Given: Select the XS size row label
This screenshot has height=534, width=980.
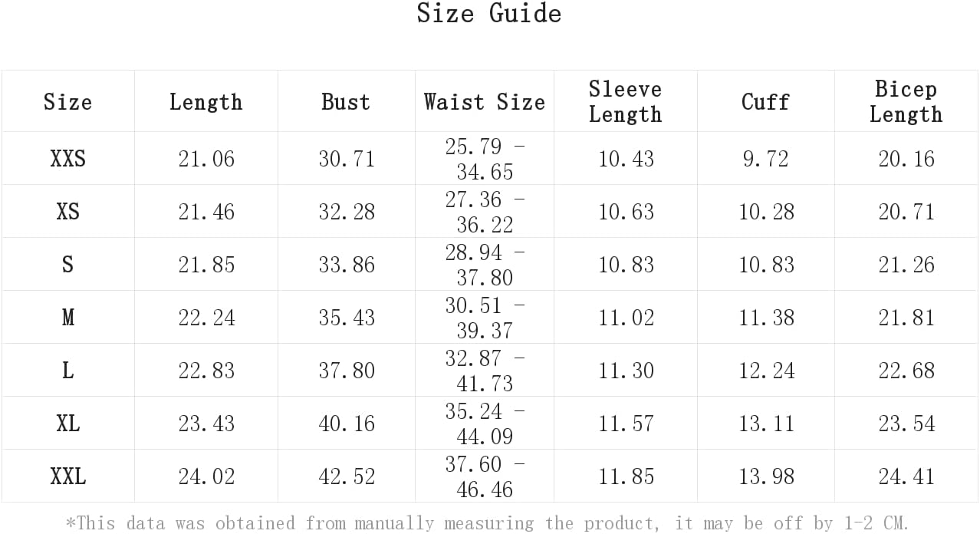Looking at the screenshot, I should 67,212.
